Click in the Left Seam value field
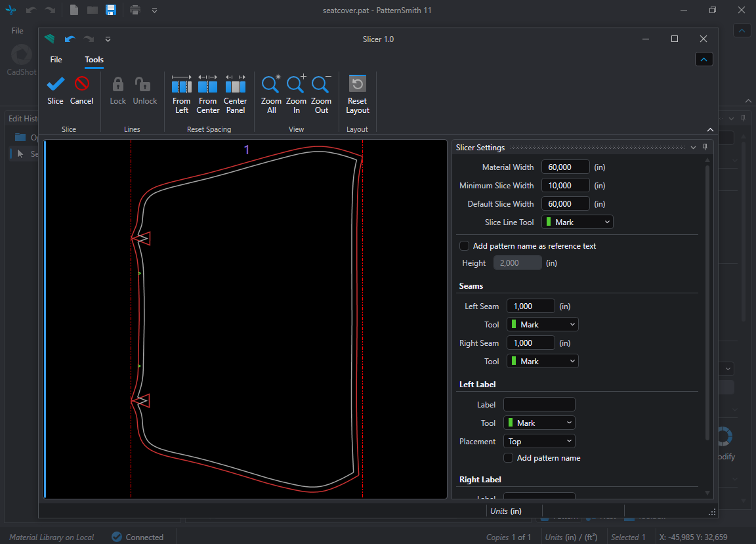The image size is (756, 544). coord(530,306)
